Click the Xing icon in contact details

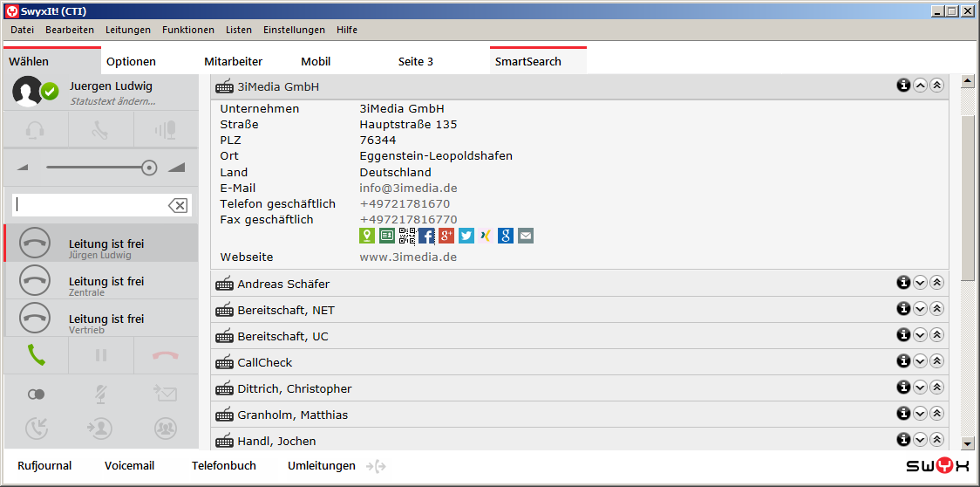(x=486, y=236)
